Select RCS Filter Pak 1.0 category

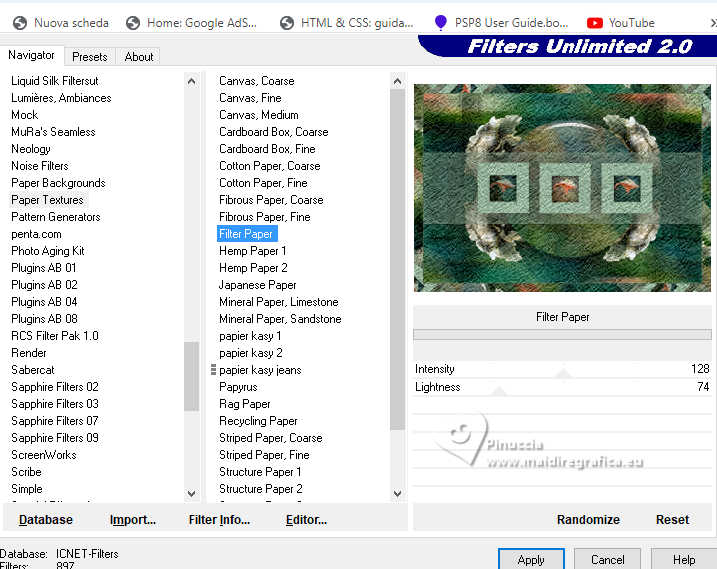click(x=54, y=336)
